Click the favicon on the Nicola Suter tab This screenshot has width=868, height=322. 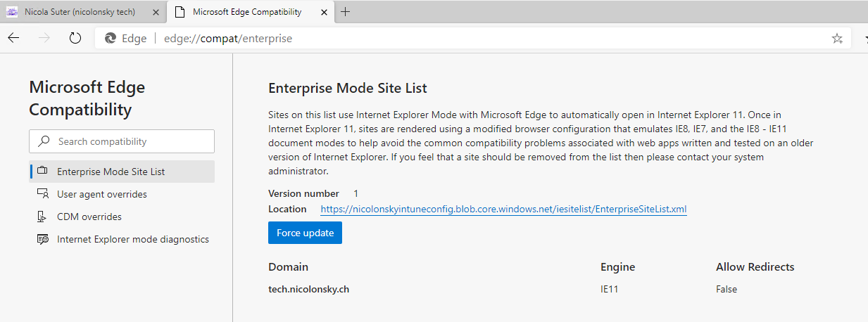click(x=12, y=12)
